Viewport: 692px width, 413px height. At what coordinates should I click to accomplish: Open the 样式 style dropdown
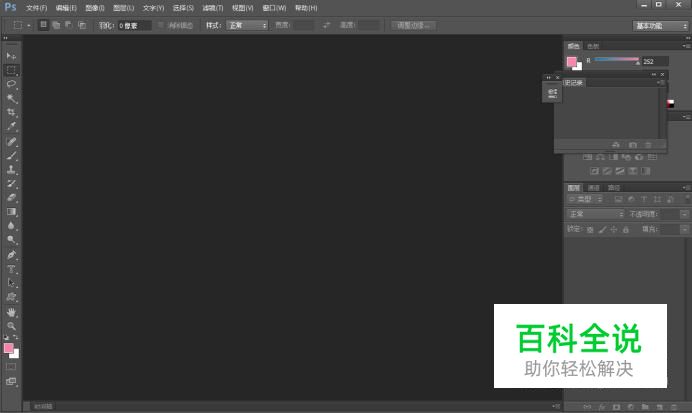(247, 26)
